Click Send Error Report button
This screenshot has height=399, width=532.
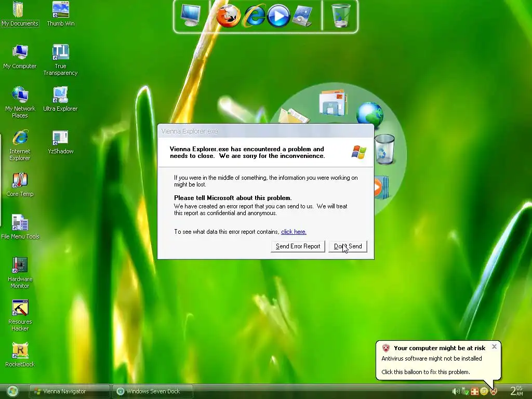click(298, 246)
